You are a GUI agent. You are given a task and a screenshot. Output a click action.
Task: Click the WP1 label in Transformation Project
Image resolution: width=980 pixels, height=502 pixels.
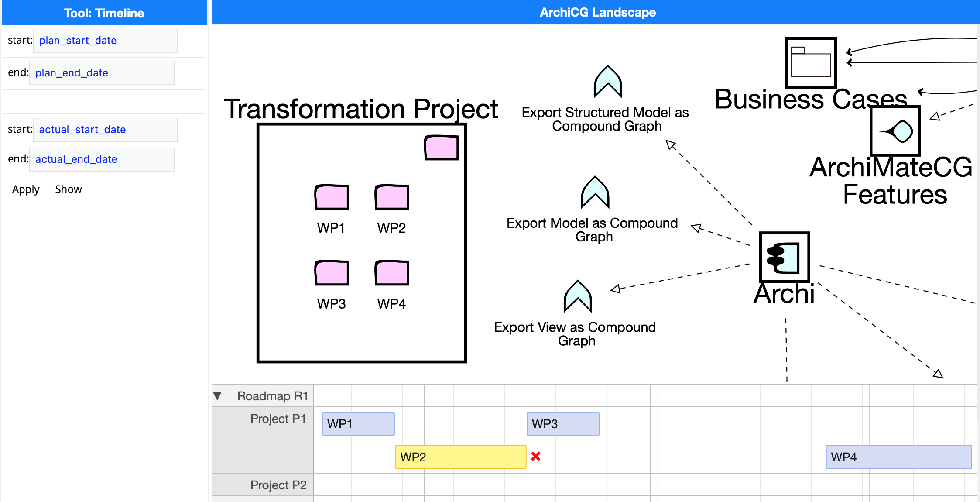(x=331, y=228)
